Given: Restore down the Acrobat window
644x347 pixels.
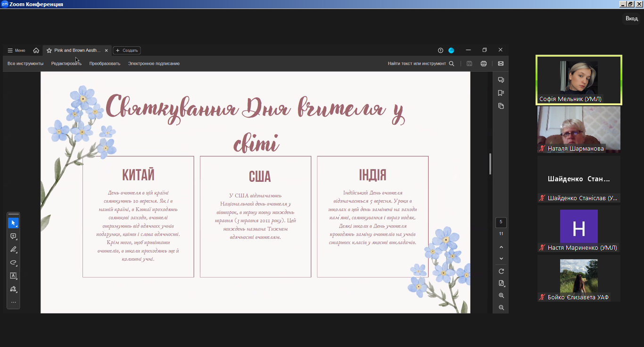Looking at the screenshot, I should pyautogui.click(x=484, y=50).
